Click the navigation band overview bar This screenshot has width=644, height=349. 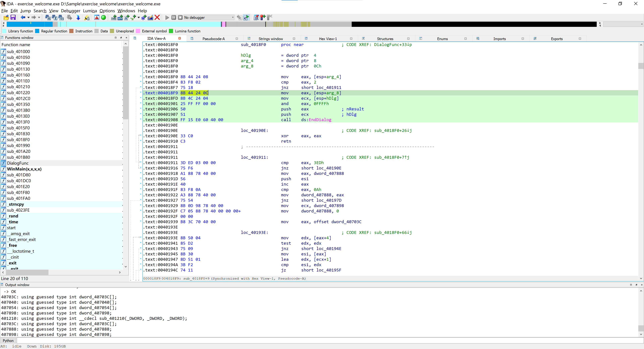[302, 24]
